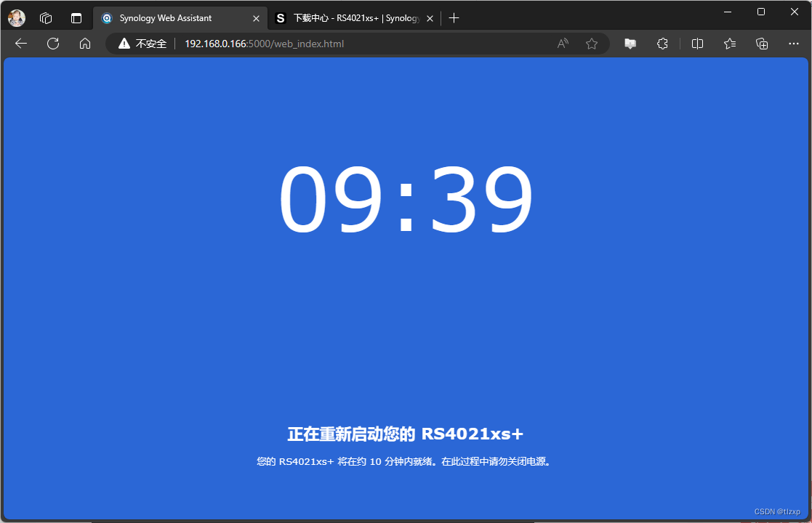Minimize the browser window
The width and height of the screenshot is (812, 523).
pos(728,12)
